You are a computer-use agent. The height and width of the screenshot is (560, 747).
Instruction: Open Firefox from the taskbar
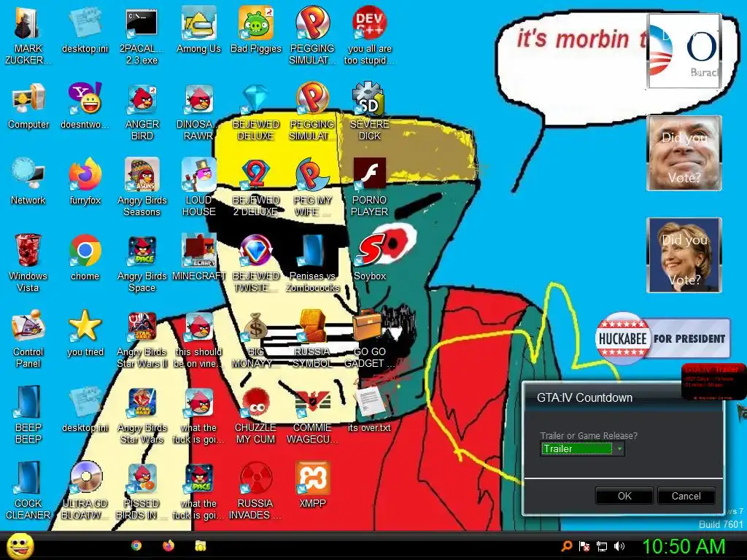coord(169,545)
